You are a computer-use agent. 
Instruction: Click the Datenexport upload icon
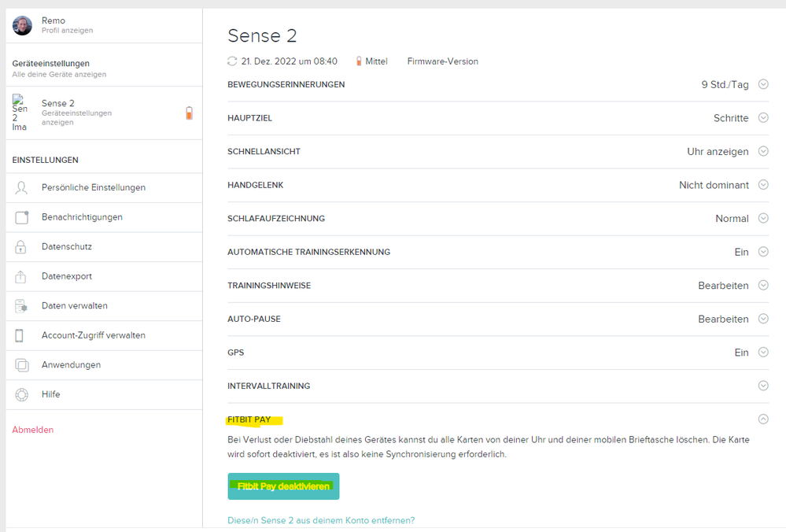pyautogui.click(x=21, y=276)
